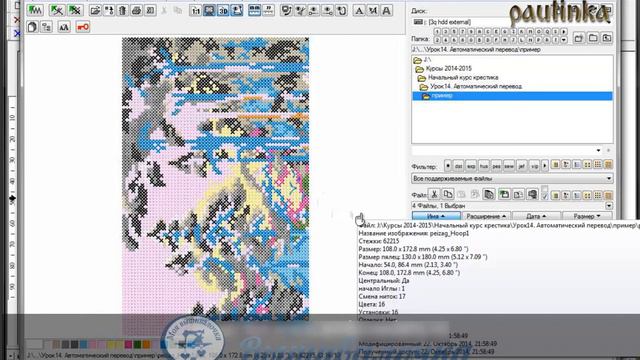Toggle the 3D stitch view button
Image resolution: width=640 pixels, height=360 pixels.
223,11
